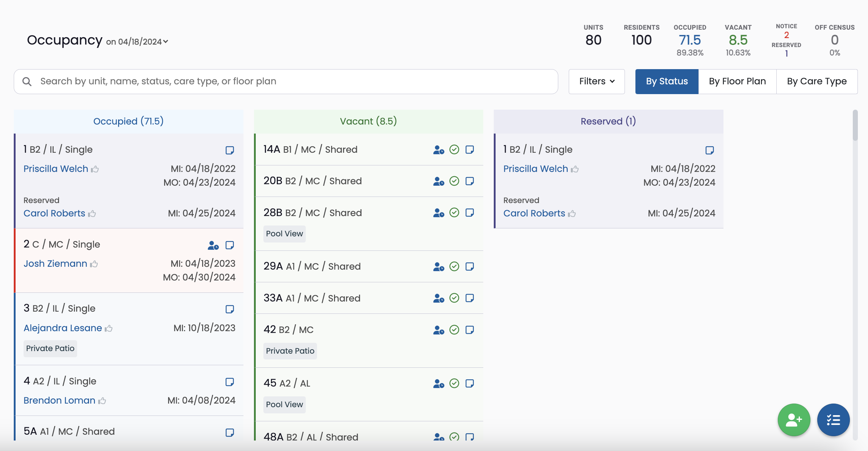Image resolution: width=868 pixels, height=451 pixels.
Task: Click thumbs-up icon beside Josh Ziemann
Action: (x=94, y=264)
